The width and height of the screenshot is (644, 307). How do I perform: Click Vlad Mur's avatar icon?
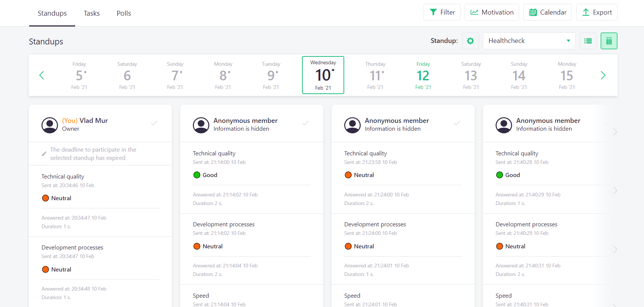(50, 125)
